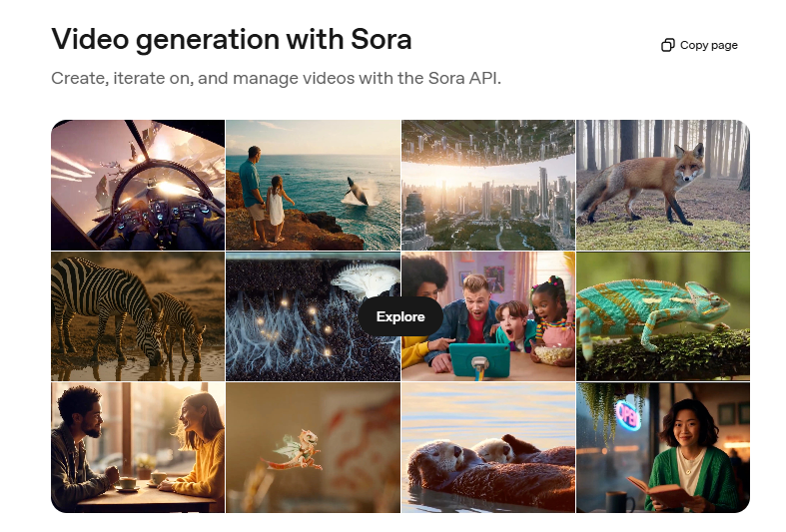Open the couple at cafe table thumbnail

pyautogui.click(x=138, y=447)
